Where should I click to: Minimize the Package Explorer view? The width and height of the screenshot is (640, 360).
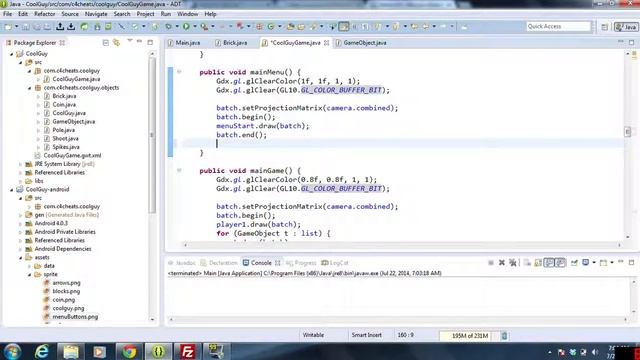click(140, 42)
